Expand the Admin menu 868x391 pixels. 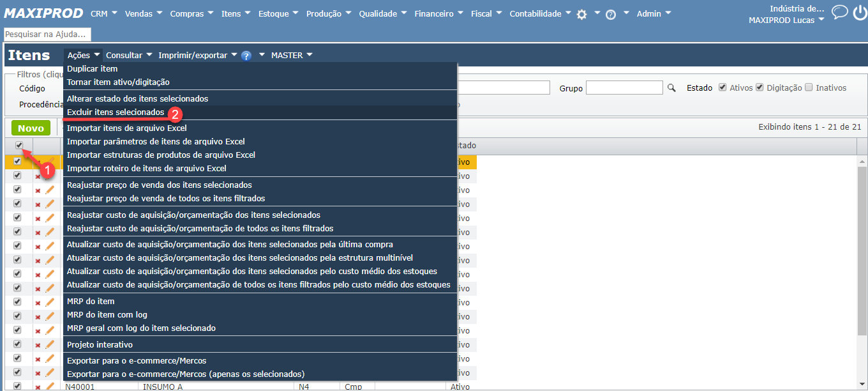point(654,13)
